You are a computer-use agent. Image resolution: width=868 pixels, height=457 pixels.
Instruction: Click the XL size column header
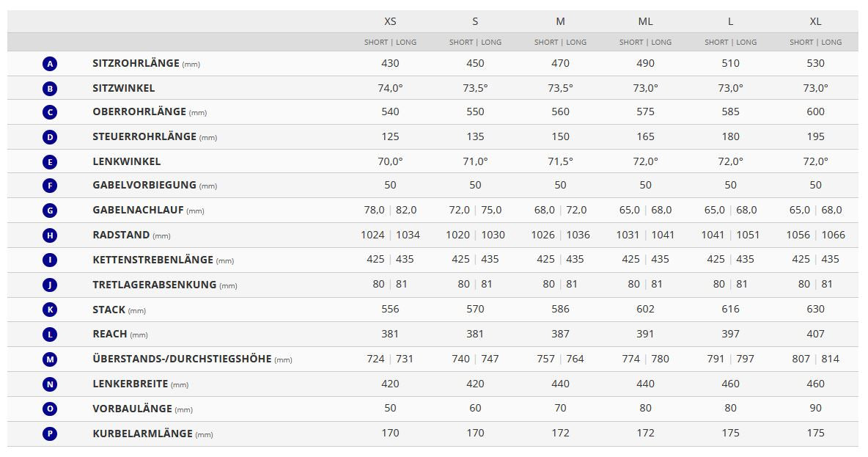click(815, 21)
